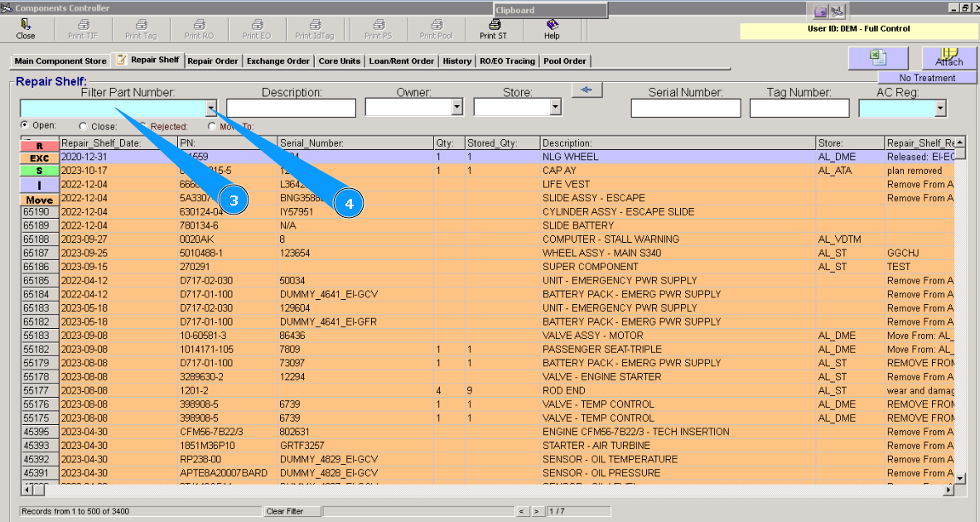Screen dimensions: 980x522
Task: Click the Repair_Shelf_Date column header
Action: coord(118,143)
